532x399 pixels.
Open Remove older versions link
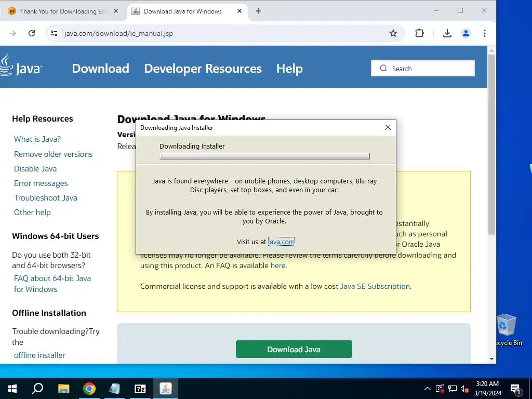click(54, 154)
